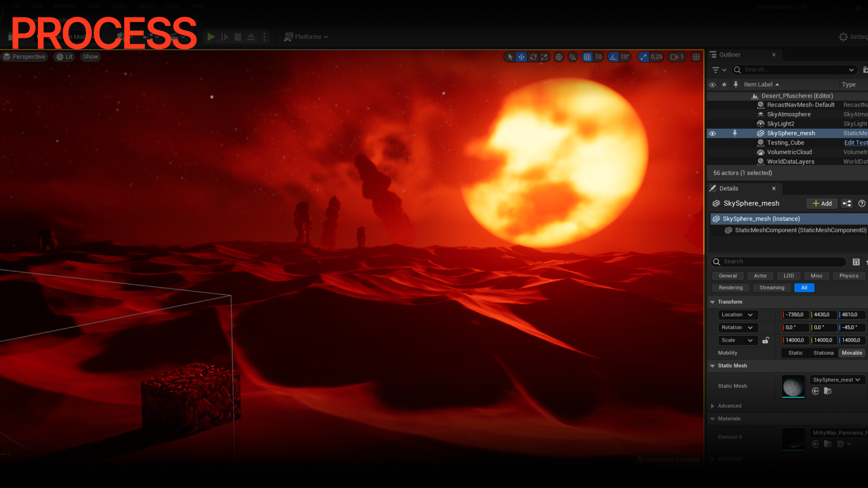Click the Blueprint/add script icon in Details
Image resolution: width=868 pixels, height=488 pixels.
[847, 203]
